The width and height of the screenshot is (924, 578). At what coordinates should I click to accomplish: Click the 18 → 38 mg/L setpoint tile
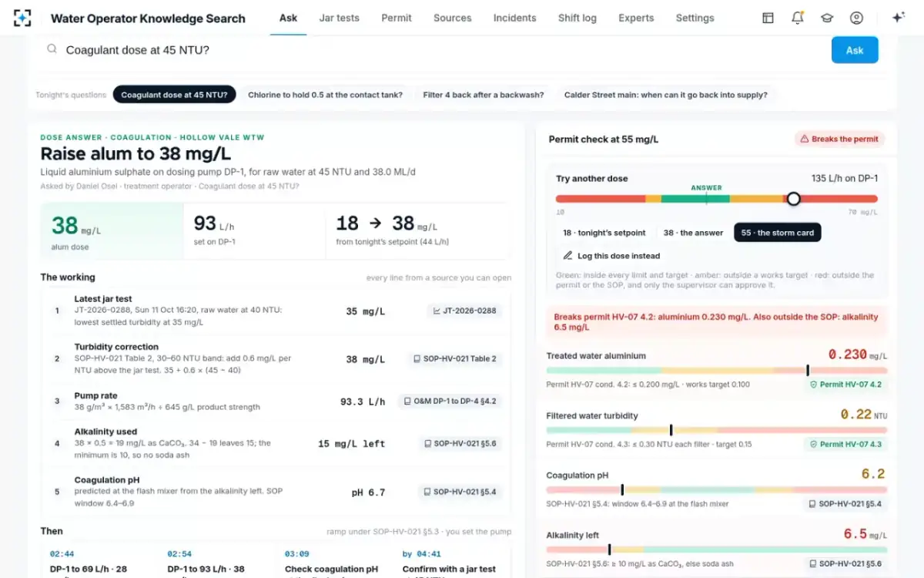[418, 231]
